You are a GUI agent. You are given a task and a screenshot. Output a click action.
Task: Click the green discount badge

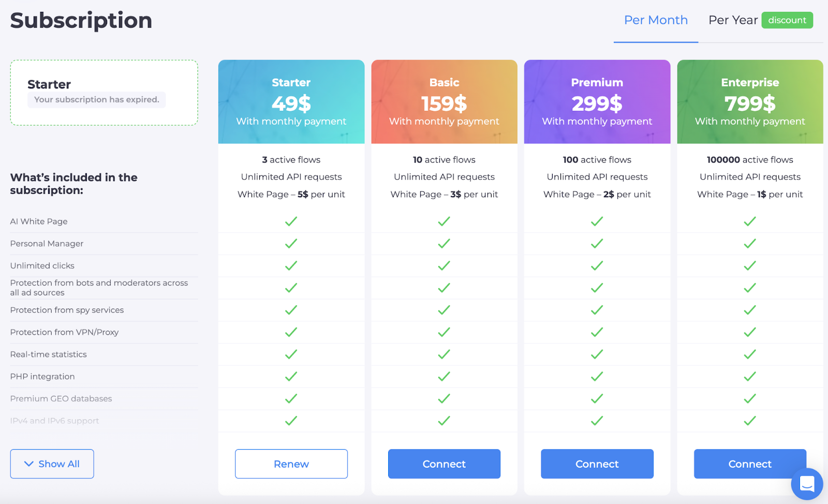[787, 20]
